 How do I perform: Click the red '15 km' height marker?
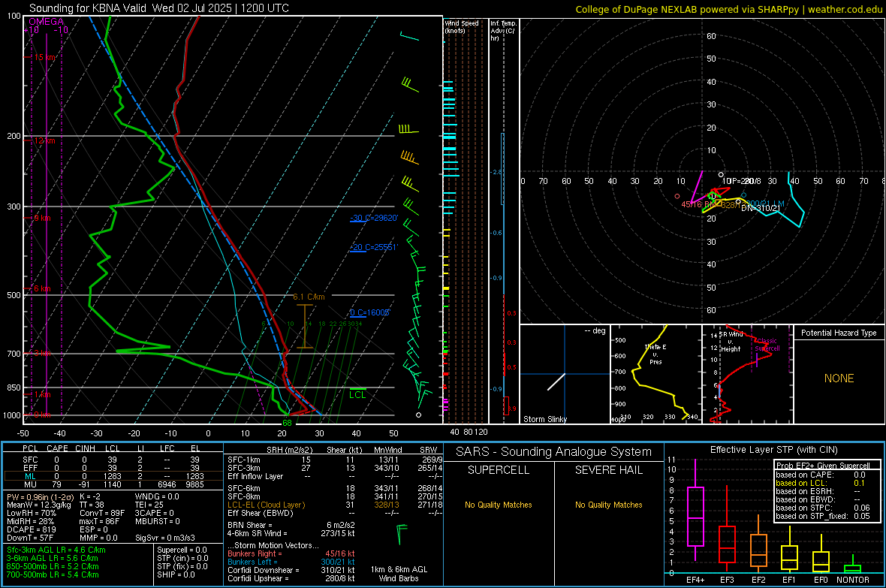click(x=45, y=57)
